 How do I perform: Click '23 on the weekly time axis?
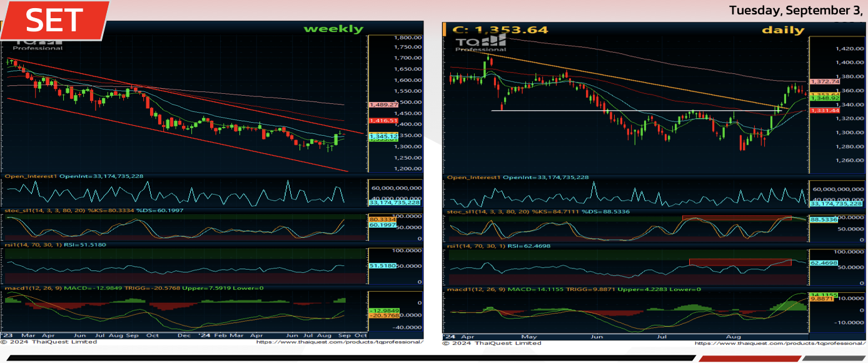pyautogui.click(x=8, y=335)
